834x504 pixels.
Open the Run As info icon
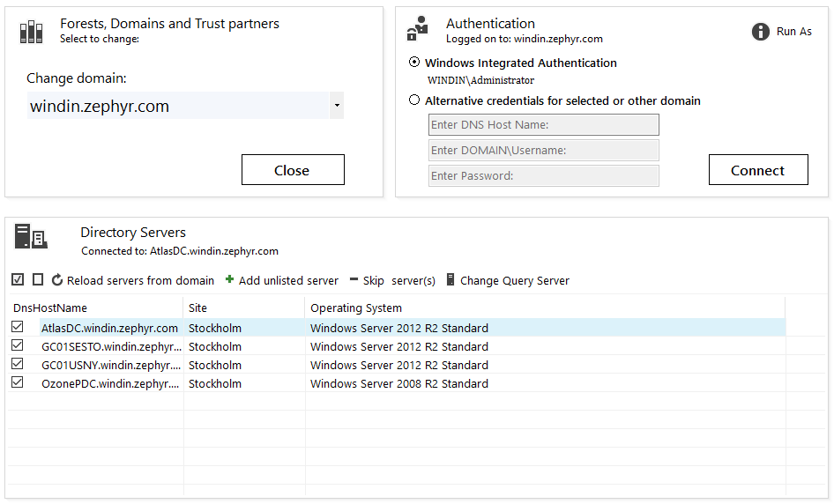[761, 32]
